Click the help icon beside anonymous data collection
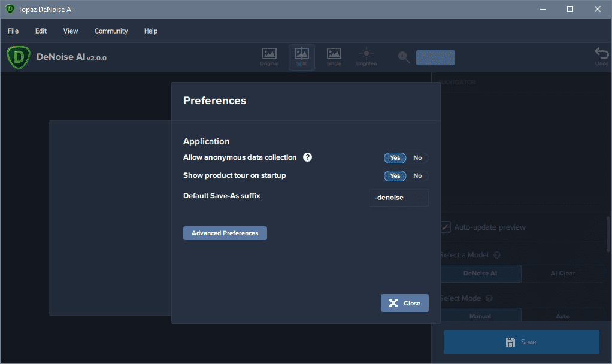The width and height of the screenshot is (612, 364). click(308, 157)
